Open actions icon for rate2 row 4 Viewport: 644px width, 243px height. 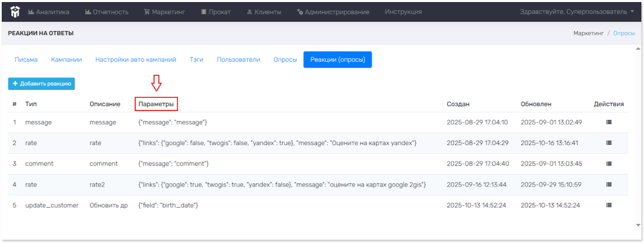point(609,185)
